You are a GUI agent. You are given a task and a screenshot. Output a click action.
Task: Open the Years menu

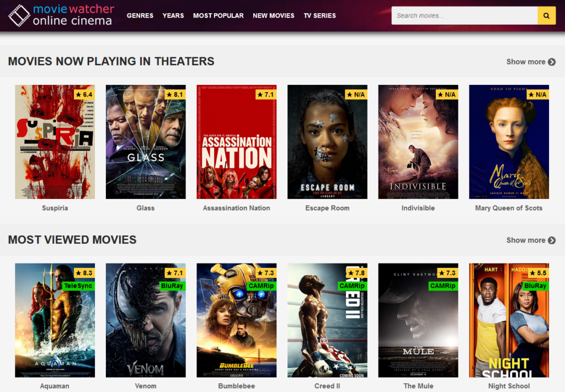click(173, 15)
